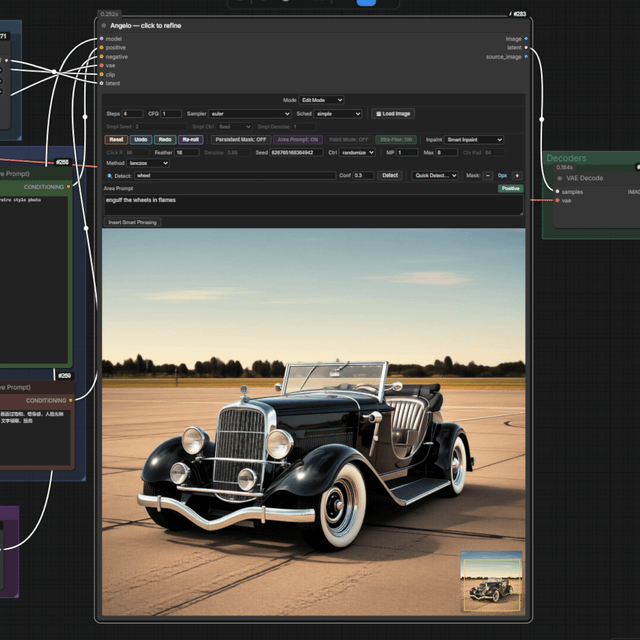
Task: Click the image output socket
Action: tap(526, 39)
